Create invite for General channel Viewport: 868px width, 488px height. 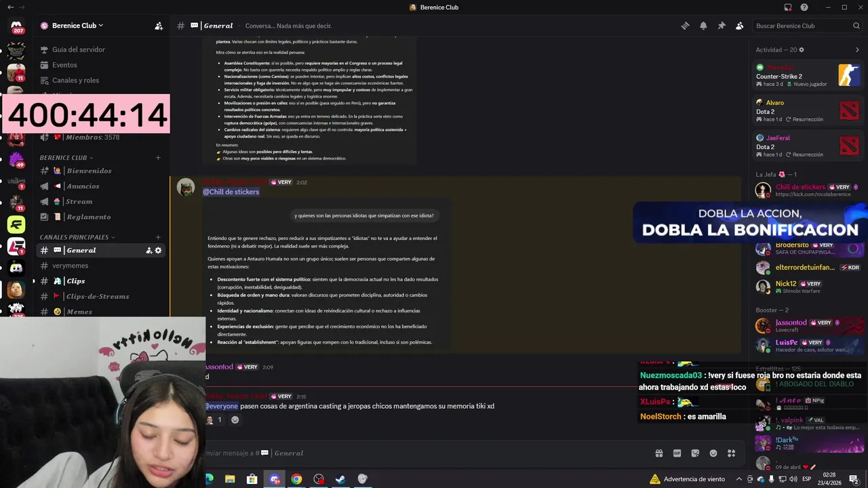coord(149,250)
